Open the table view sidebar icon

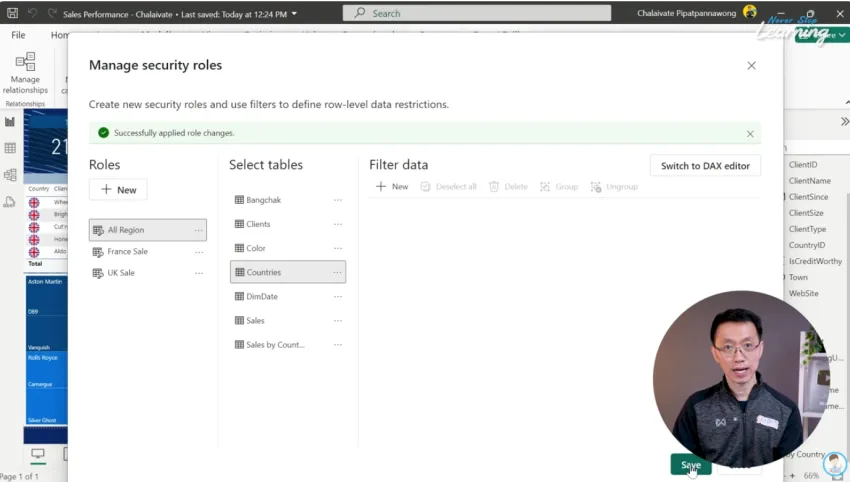point(10,148)
